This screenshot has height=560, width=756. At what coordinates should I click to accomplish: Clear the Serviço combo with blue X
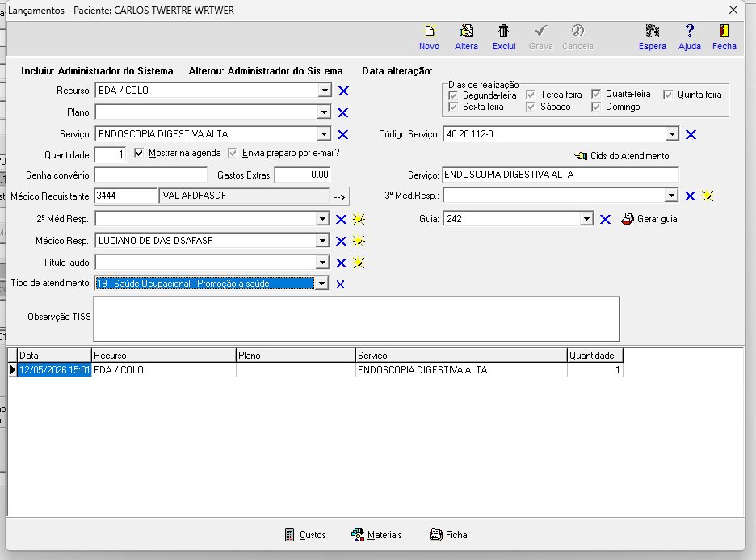(342, 134)
